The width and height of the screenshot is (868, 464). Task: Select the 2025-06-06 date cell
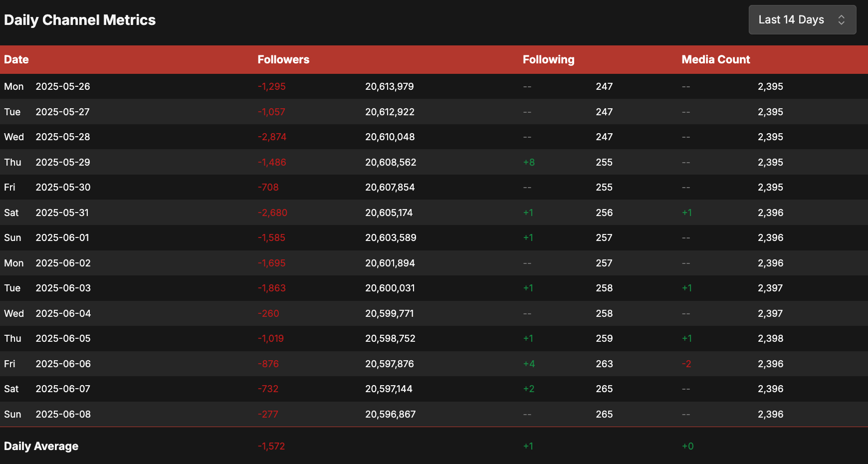pos(63,364)
